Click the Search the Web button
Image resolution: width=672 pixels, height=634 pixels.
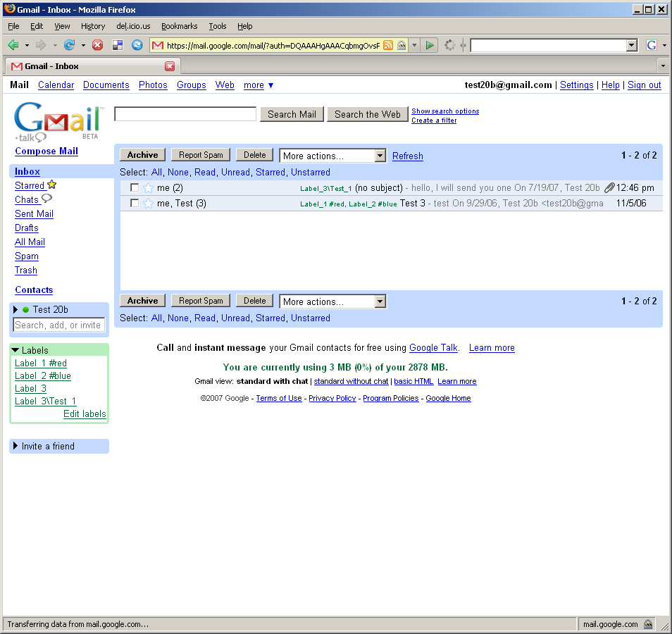(367, 114)
